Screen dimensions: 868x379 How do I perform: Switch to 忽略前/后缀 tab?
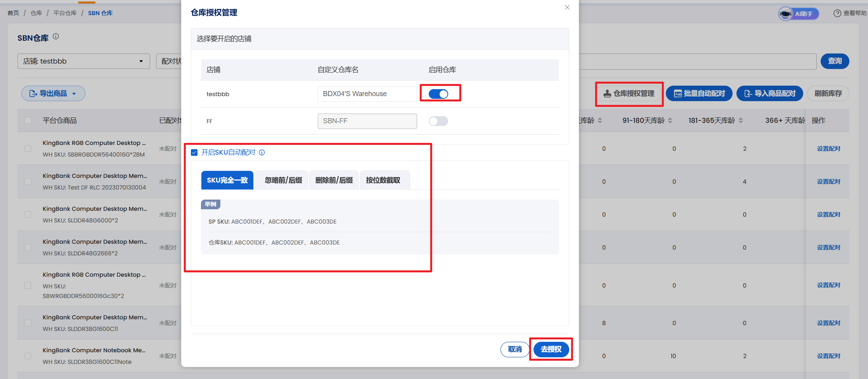coord(283,180)
